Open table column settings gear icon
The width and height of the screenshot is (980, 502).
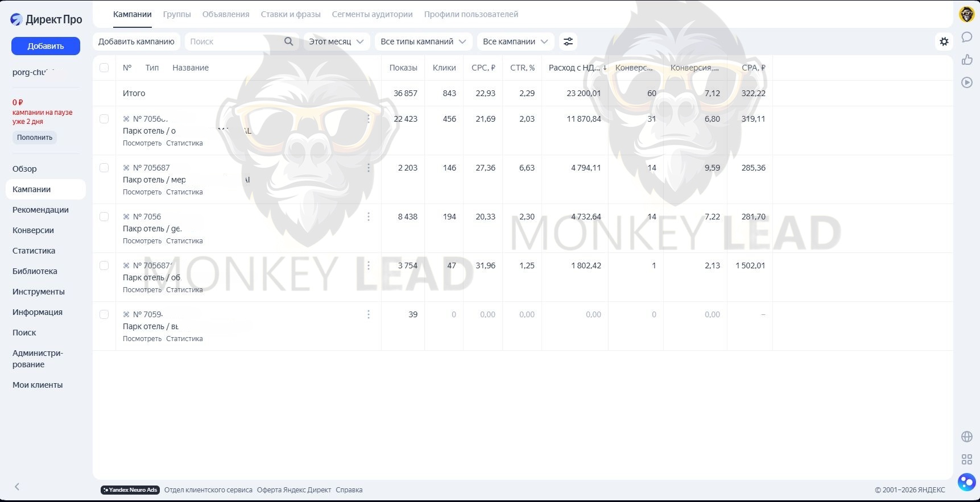tap(944, 42)
